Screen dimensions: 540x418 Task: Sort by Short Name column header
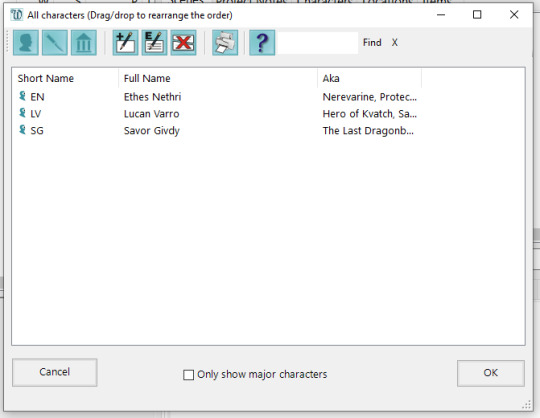[x=65, y=78]
